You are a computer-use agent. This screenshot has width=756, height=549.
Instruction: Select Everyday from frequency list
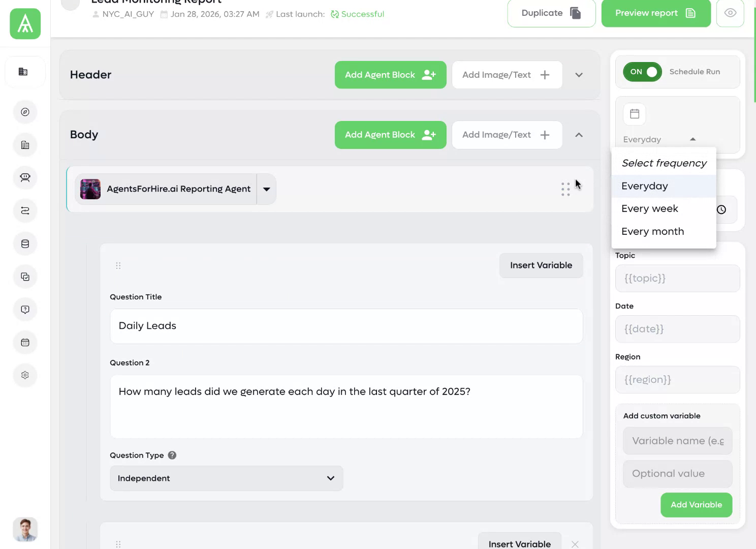tap(664, 186)
